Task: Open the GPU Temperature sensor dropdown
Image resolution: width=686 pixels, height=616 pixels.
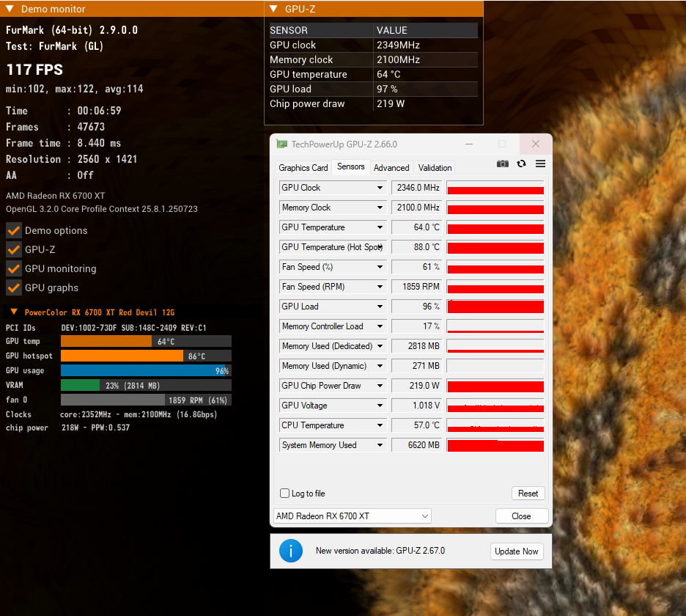Action: pos(380,227)
